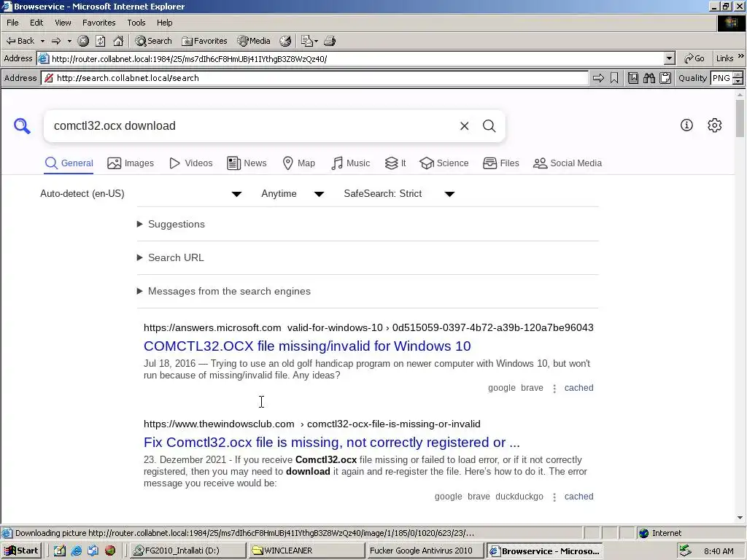Open the Help menu
747x560 pixels.
[164, 23]
